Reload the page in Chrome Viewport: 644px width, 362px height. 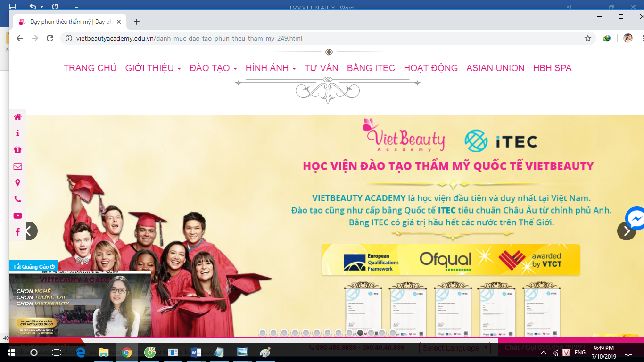[x=50, y=38]
